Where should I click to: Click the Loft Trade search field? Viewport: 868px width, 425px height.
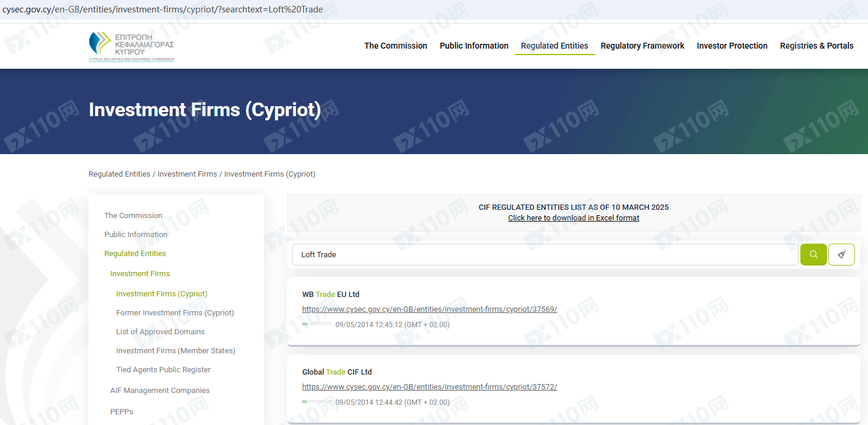(x=545, y=254)
